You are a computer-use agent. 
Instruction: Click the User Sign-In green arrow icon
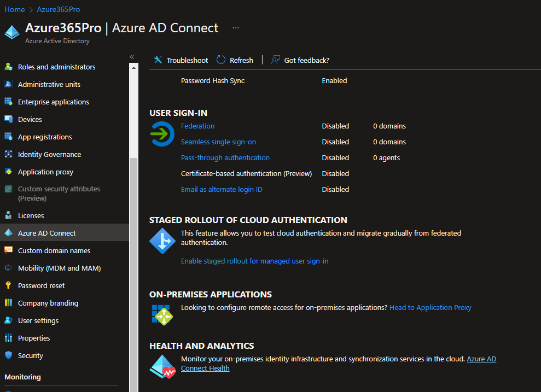[x=162, y=134]
